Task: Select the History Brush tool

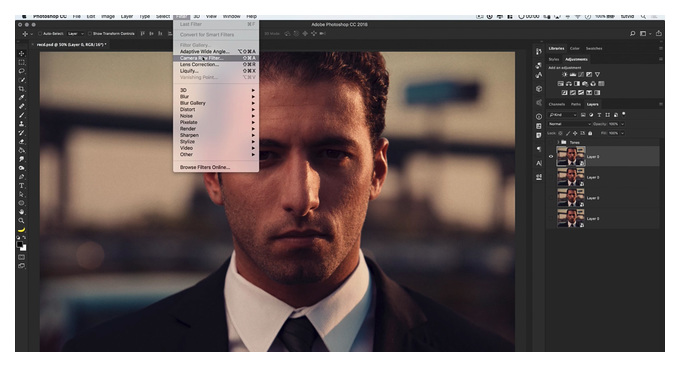Action: click(21, 133)
